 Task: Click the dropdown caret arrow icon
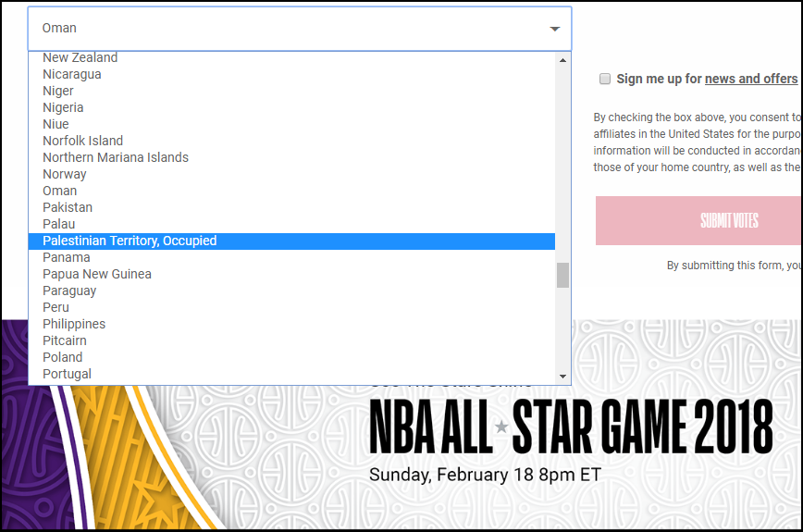click(x=555, y=29)
